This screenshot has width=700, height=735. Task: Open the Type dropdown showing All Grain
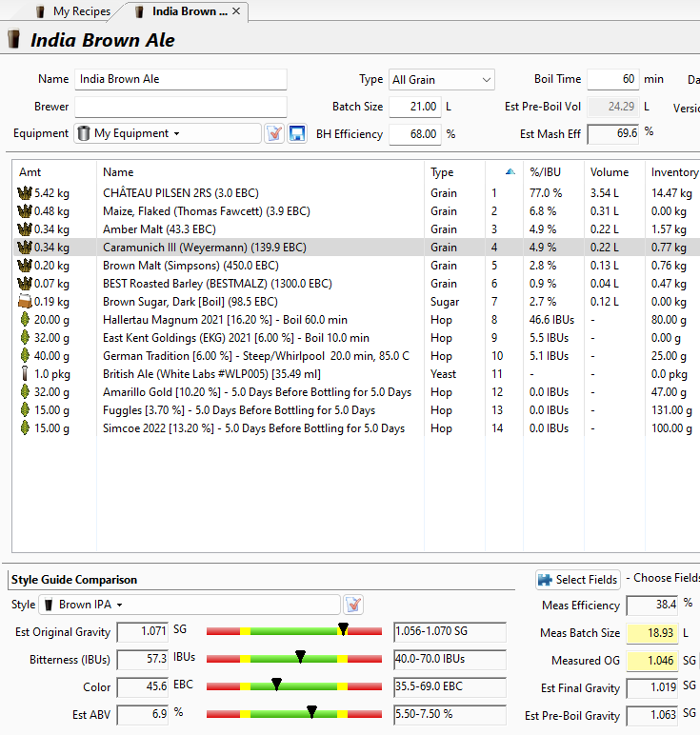point(441,80)
